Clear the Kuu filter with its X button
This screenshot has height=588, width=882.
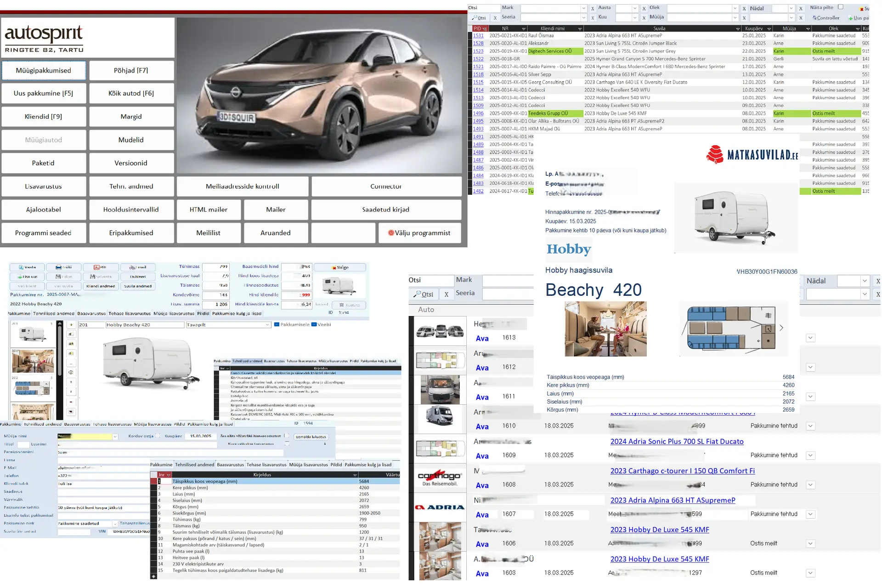coord(644,18)
